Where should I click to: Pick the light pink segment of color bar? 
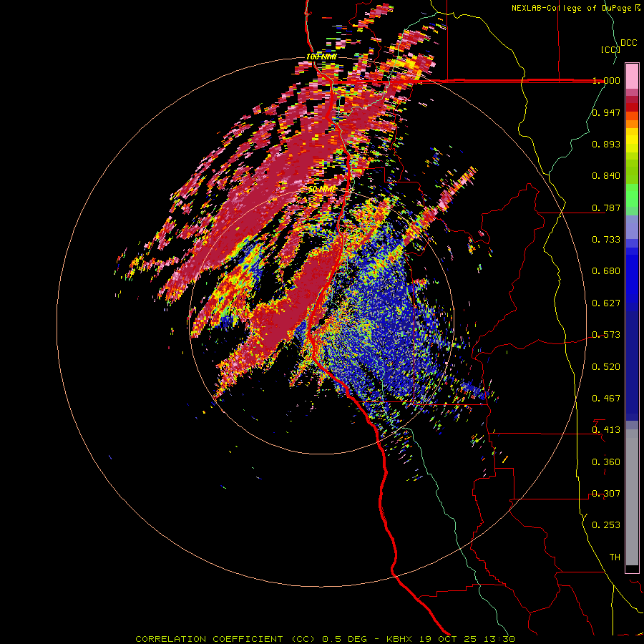(632, 77)
